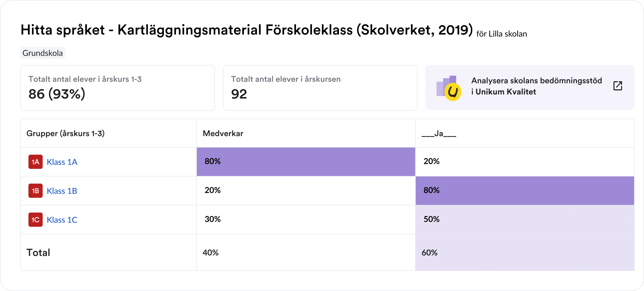Sort by the Medverkar column header

pyautogui.click(x=223, y=133)
